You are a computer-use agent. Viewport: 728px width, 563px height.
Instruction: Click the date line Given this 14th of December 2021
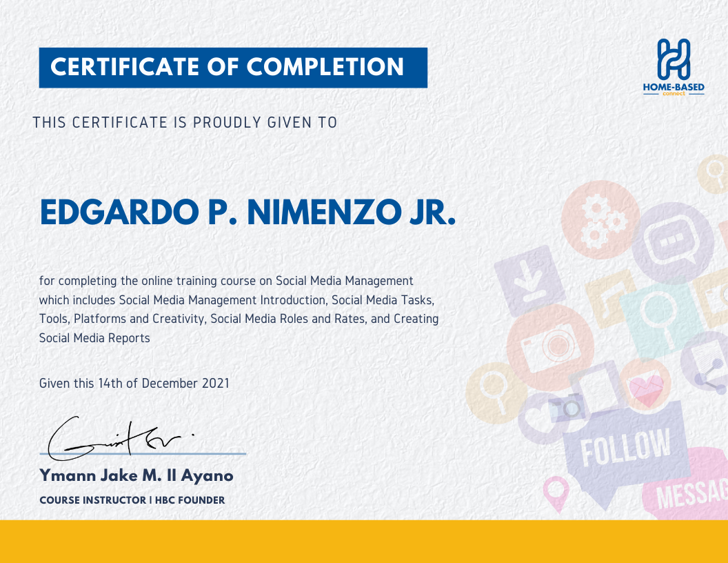tap(134, 383)
